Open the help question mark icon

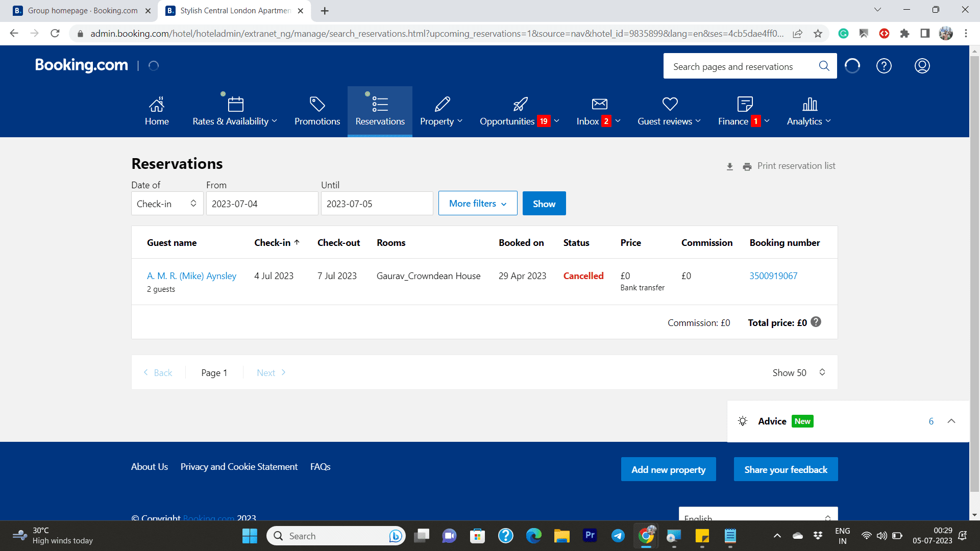pos(885,66)
